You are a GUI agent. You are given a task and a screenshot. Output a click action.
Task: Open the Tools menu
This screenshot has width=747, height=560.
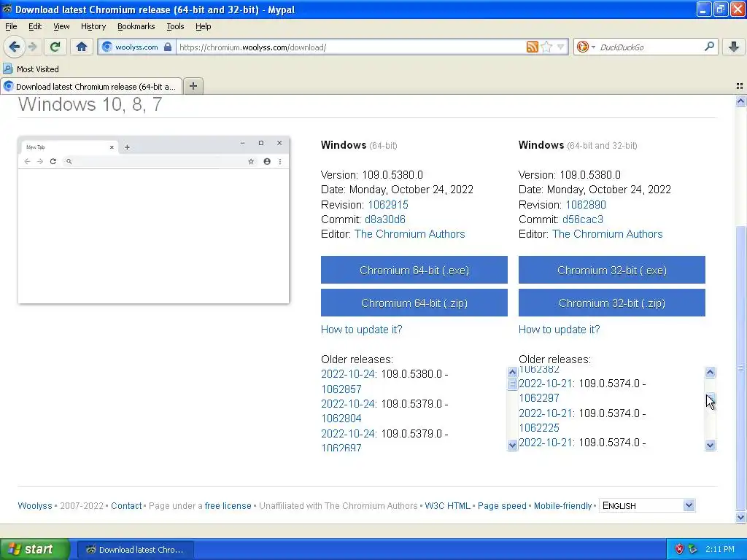click(175, 26)
